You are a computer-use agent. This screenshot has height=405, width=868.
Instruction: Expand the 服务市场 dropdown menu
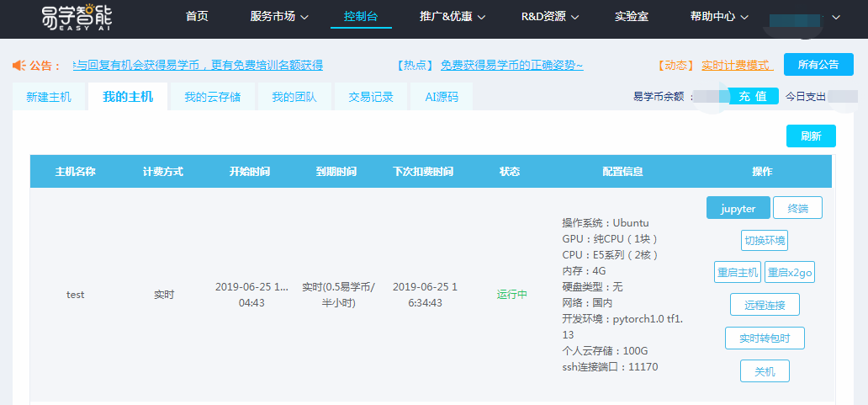279,17
